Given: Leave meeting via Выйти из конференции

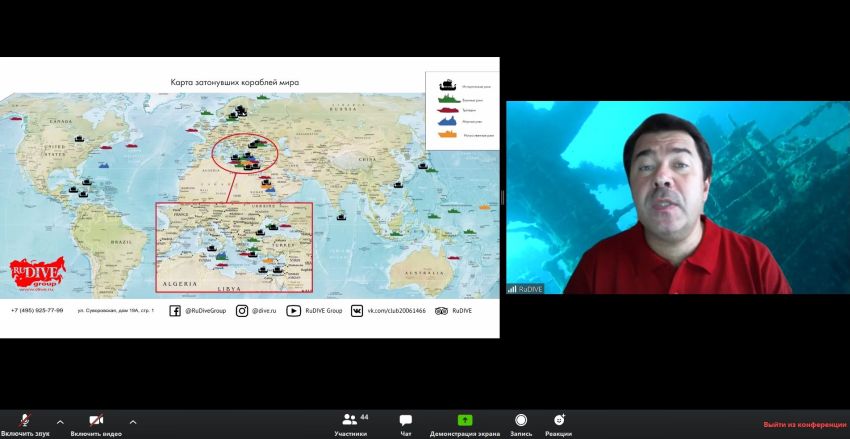Looking at the screenshot, I should coord(804,424).
